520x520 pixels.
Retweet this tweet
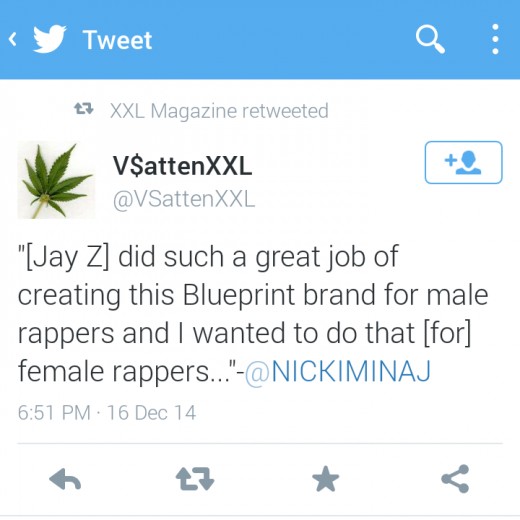[195, 479]
